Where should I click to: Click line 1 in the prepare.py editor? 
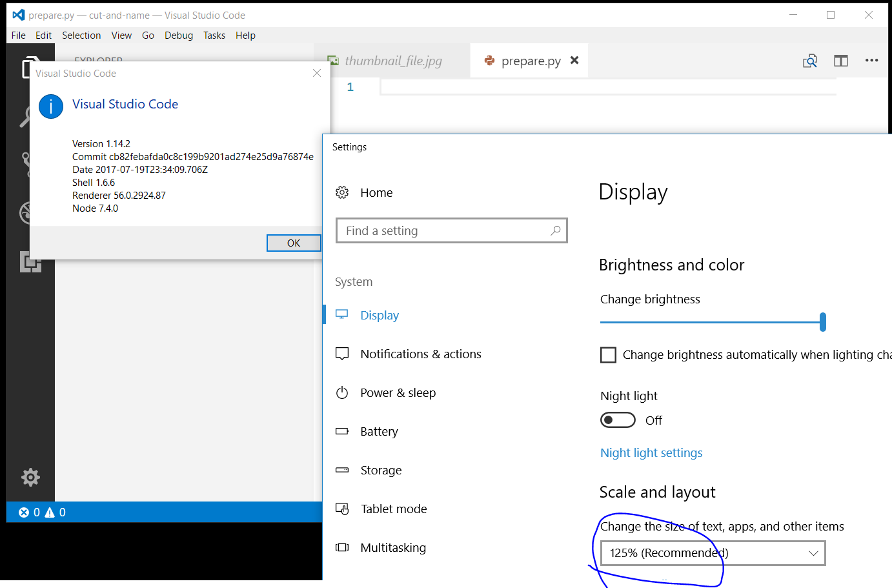click(x=608, y=87)
